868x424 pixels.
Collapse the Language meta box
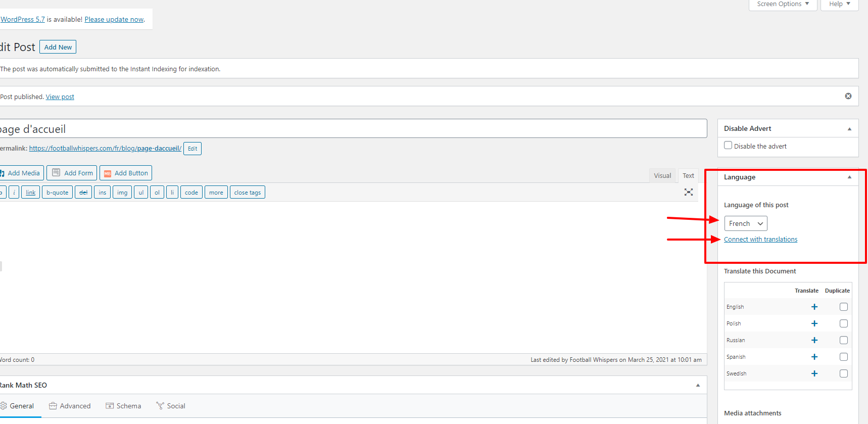849,177
